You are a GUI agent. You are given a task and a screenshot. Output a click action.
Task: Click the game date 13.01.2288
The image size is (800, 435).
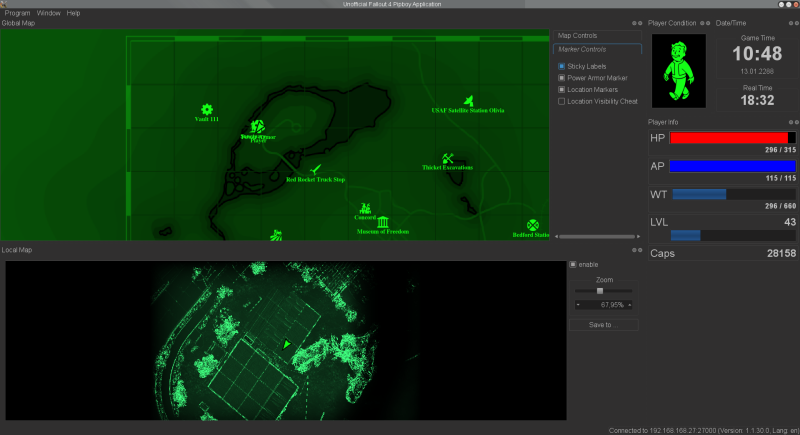[757, 71]
